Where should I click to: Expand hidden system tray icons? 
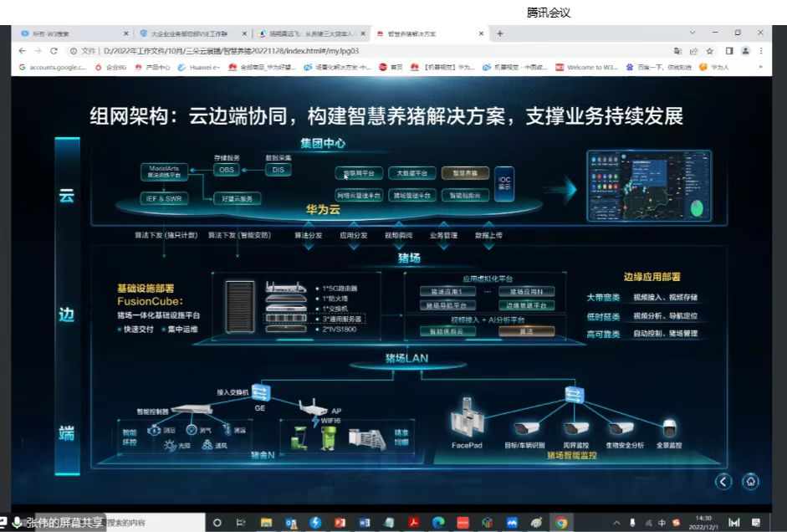617,523
